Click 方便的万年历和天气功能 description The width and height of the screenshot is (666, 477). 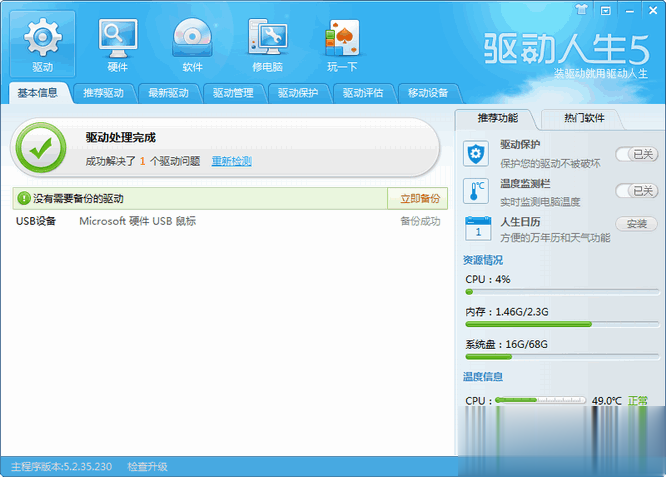coord(555,237)
